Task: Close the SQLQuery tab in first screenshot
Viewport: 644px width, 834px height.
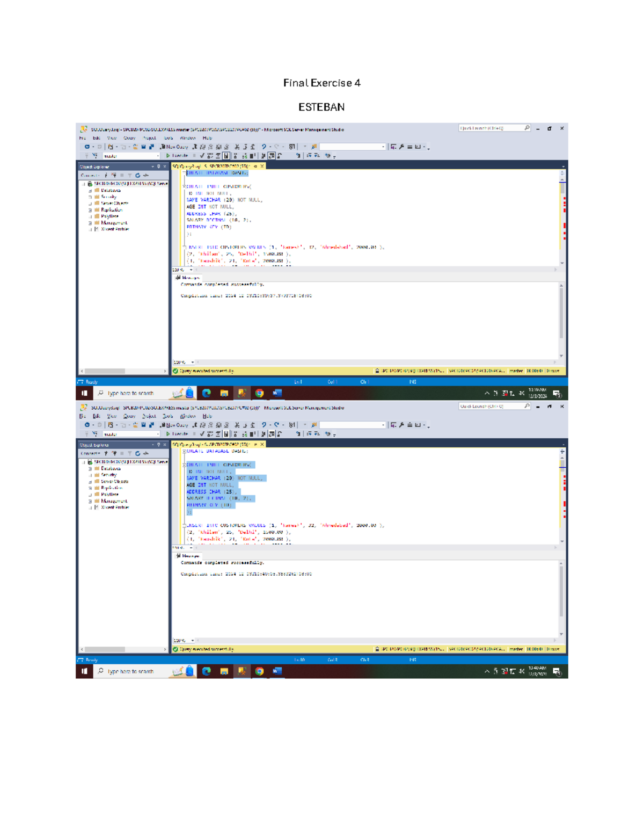Action: [x=262, y=166]
